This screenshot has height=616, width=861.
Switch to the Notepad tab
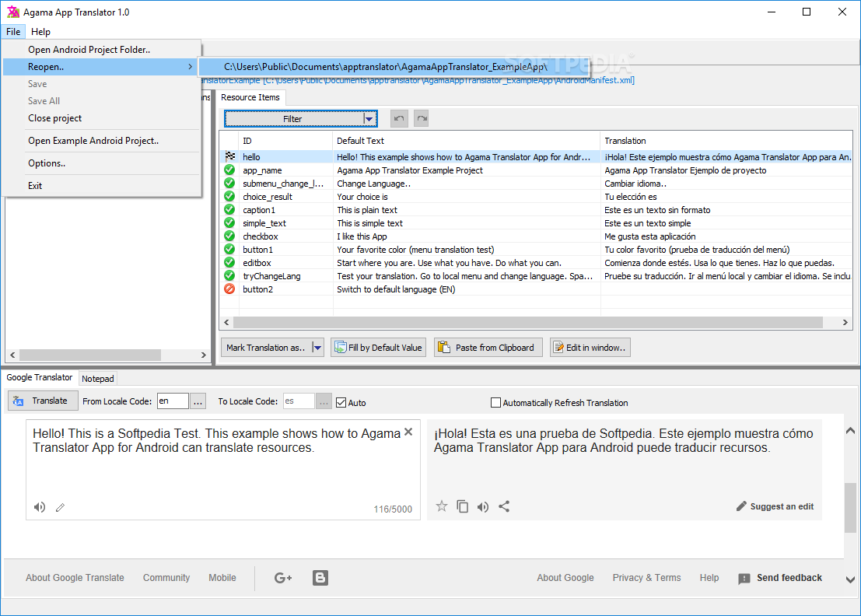98,379
